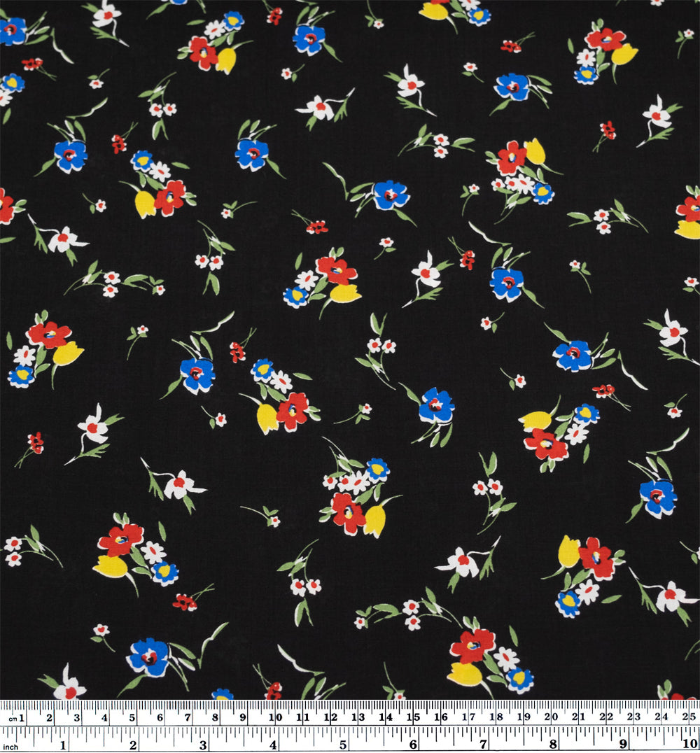Select the 9 inch ruler number

[623, 744]
